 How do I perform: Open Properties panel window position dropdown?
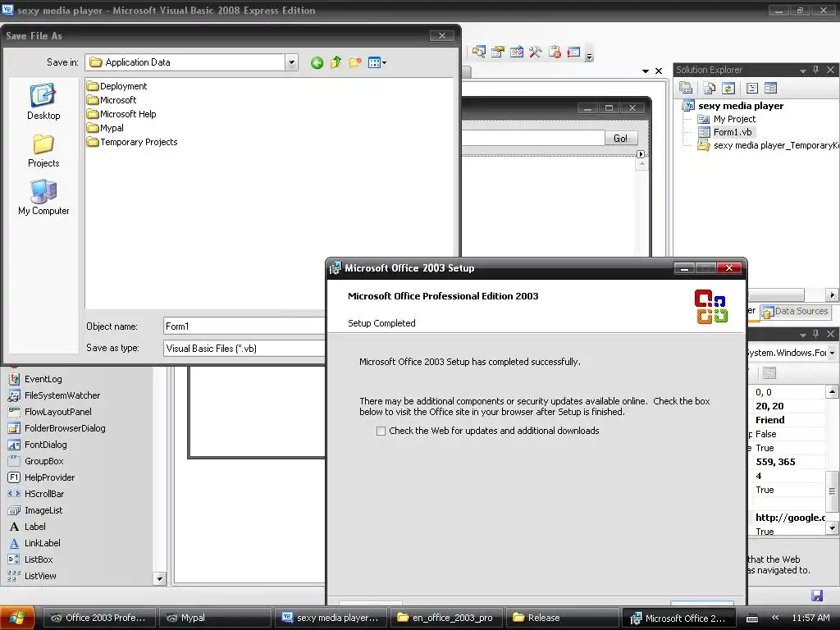pyautogui.click(x=802, y=335)
